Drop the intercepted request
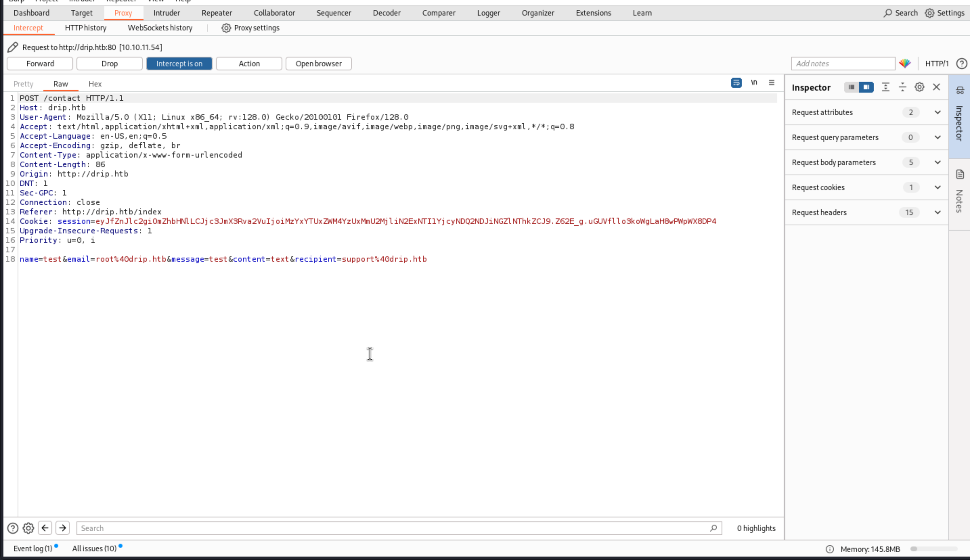Image resolution: width=970 pixels, height=560 pixels. 109,64
